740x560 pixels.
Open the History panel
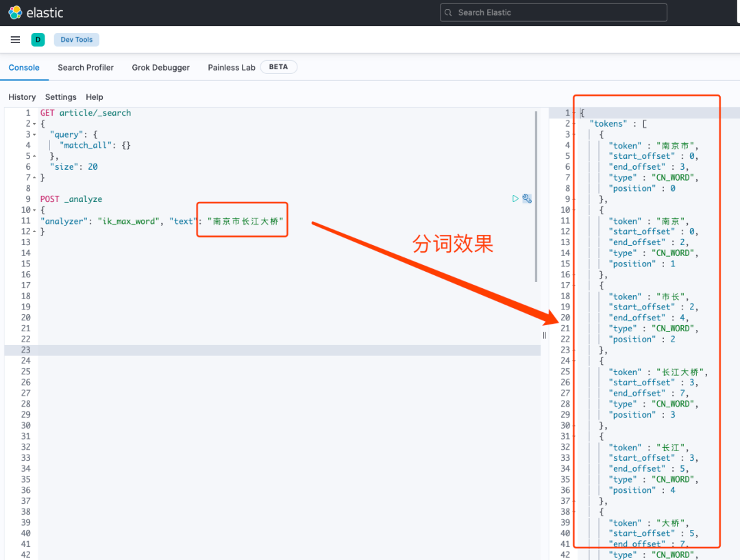point(22,97)
